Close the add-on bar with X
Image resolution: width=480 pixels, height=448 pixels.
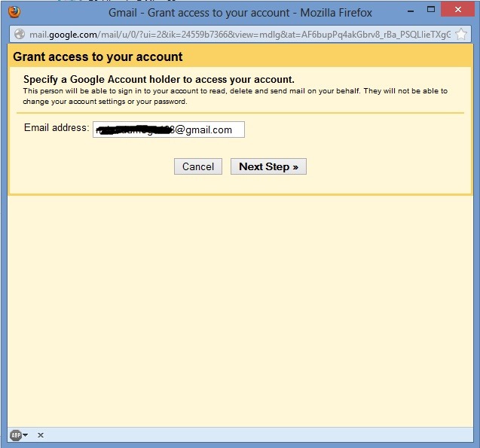point(41,435)
